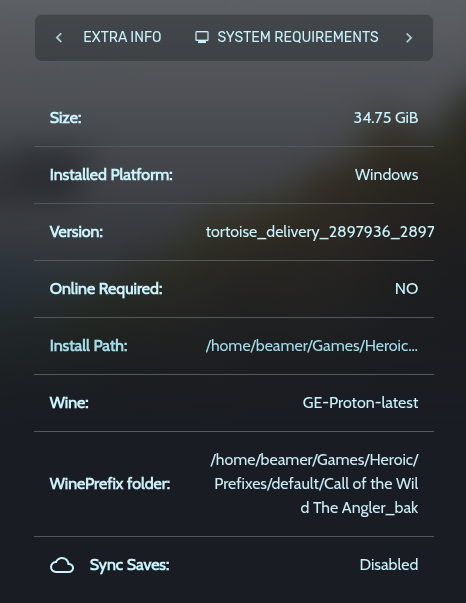Click the cloud icon next to Sync Saves
This screenshot has height=603, width=466.
click(x=62, y=565)
